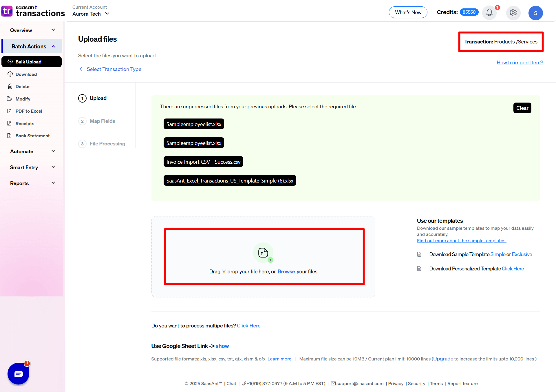The image size is (556, 392).
Task: Click Here for personalized template
Action: pos(513,269)
